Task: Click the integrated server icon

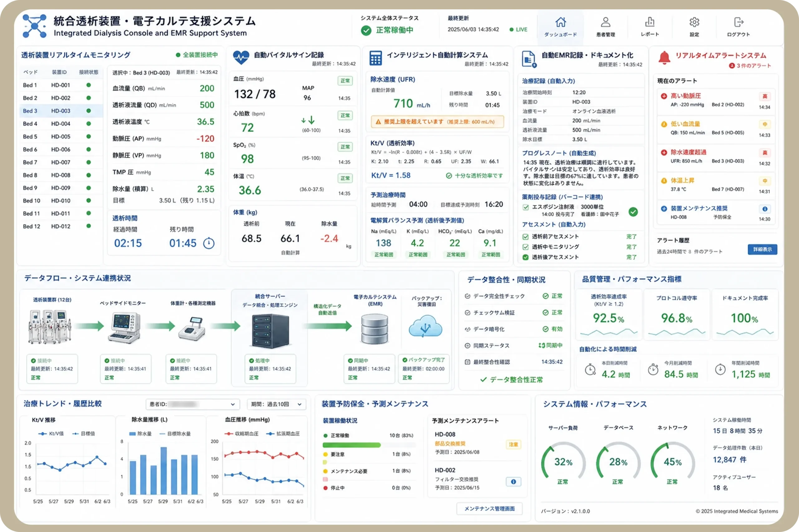Action: coord(270,330)
